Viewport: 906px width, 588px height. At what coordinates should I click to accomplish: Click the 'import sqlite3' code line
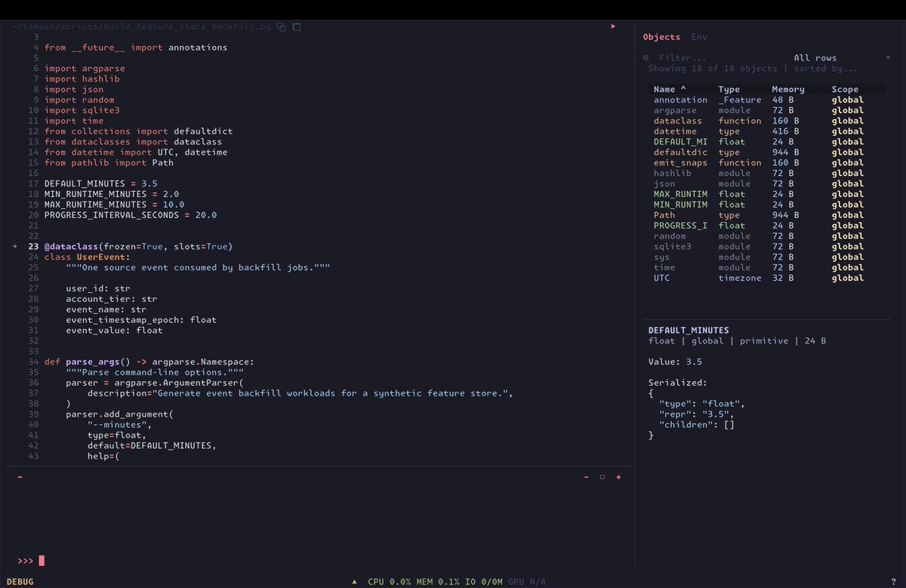(82, 110)
